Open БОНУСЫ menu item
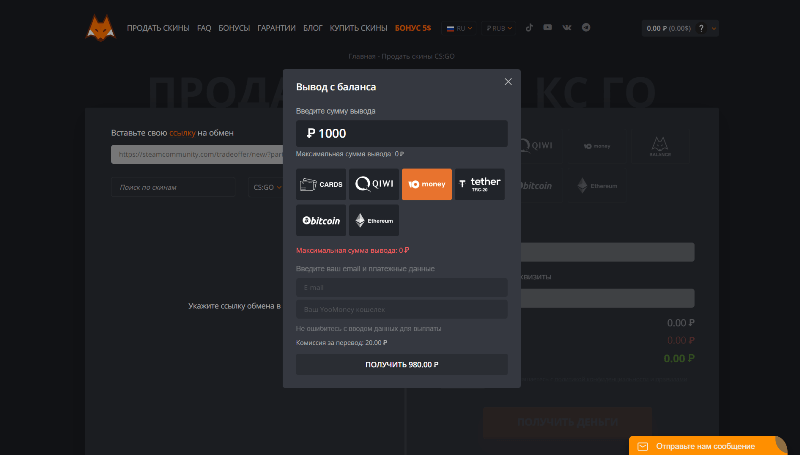This screenshot has width=800, height=455. tap(234, 28)
